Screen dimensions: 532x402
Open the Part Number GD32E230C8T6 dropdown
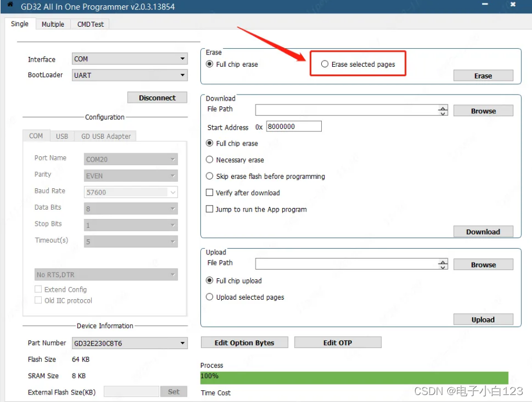point(130,343)
